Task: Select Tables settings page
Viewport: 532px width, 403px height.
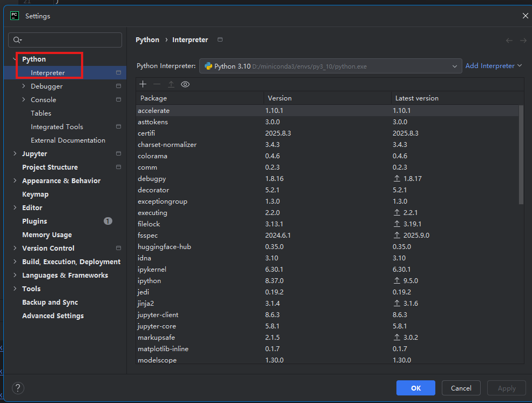Action: 41,113
